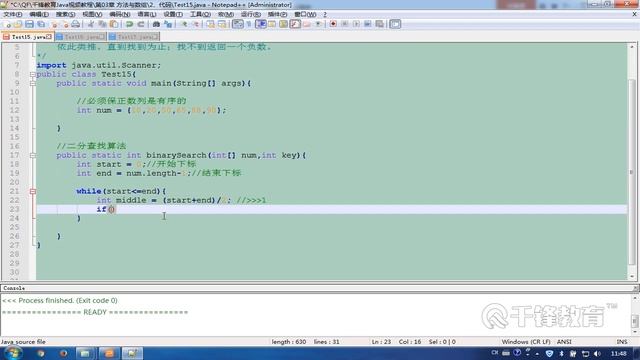This screenshot has height=360, width=640.
Task: Toggle Show Indent Guide in toolbar
Action: [261, 24]
